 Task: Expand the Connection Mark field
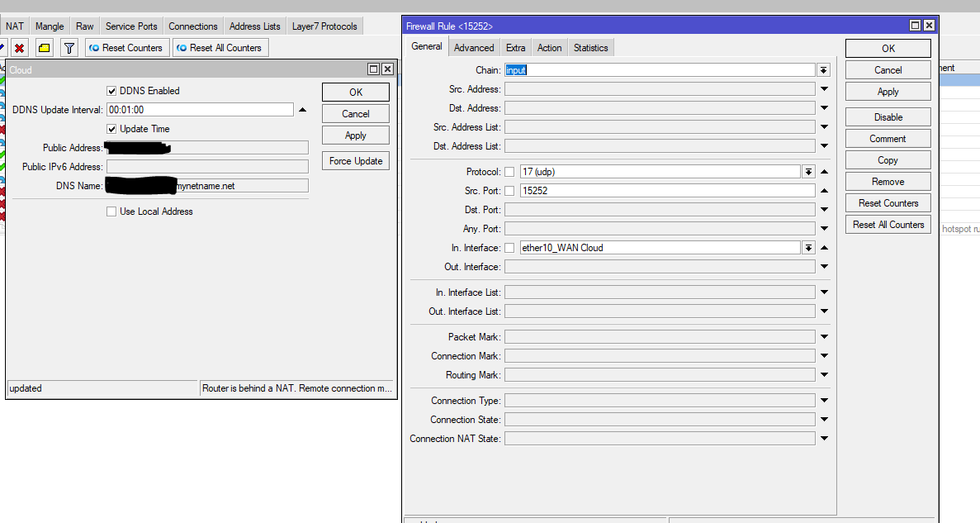(x=825, y=356)
